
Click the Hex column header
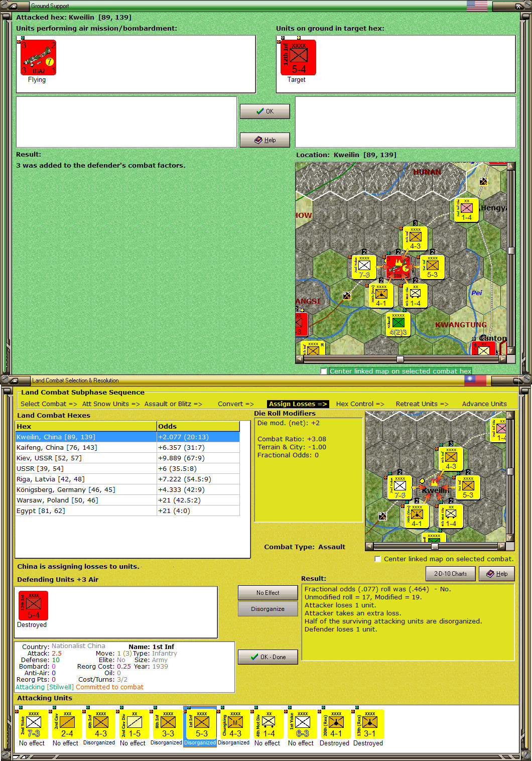pyautogui.click(x=86, y=426)
